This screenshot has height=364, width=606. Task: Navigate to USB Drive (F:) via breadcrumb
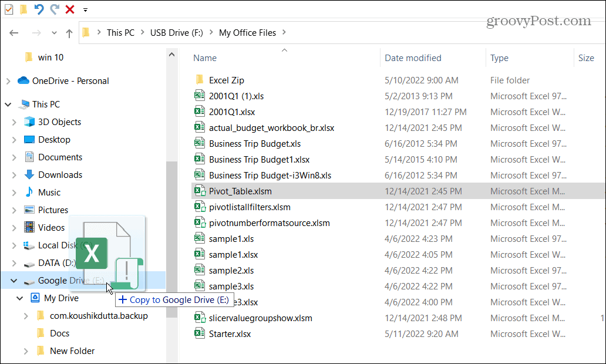[x=176, y=32]
